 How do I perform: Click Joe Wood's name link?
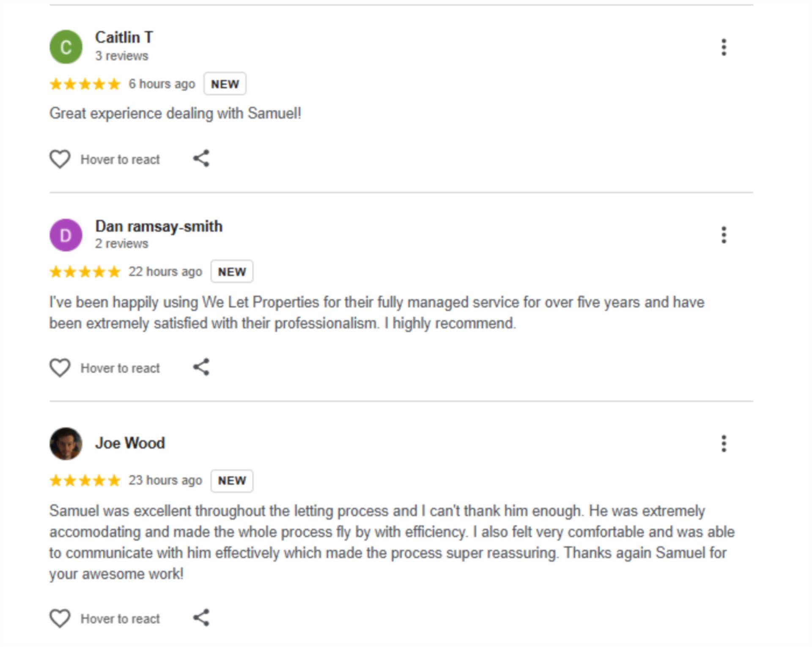click(x=130, y=443)
